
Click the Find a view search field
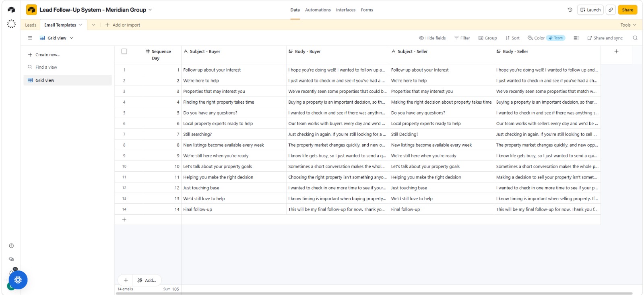(x=68, y=67)
